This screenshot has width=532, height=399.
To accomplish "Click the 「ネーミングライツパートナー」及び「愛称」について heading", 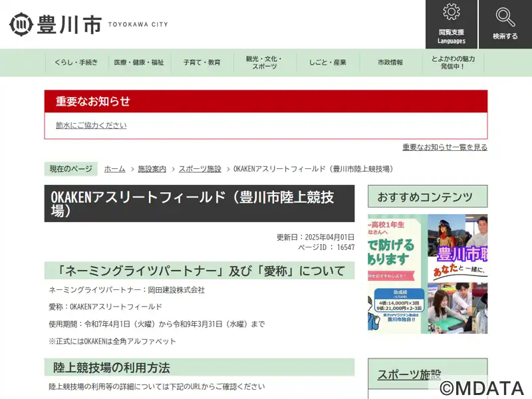I will tap(199, 271).
